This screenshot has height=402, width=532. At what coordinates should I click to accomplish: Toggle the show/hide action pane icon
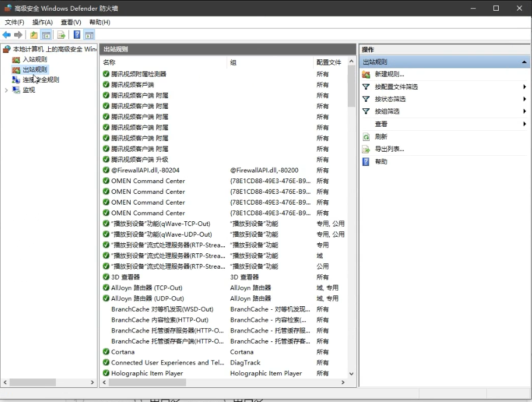tap(89, 34)
